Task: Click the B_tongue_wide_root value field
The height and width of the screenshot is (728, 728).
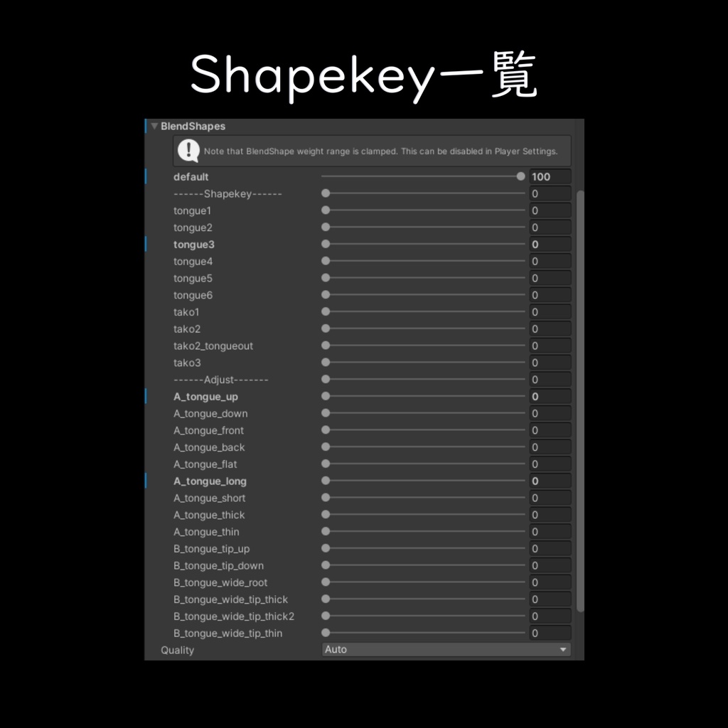Action: point(550,582)
